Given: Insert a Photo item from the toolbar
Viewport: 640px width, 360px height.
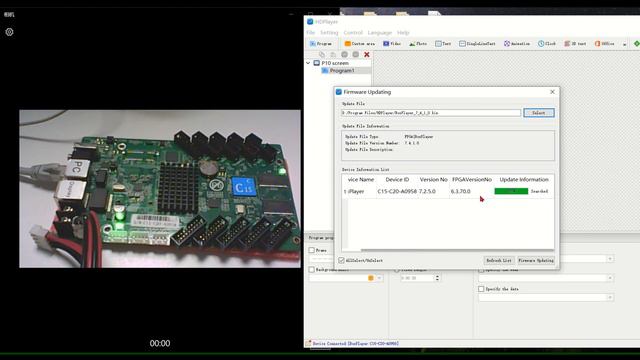Looking at the screenshot, I should 418,43.
